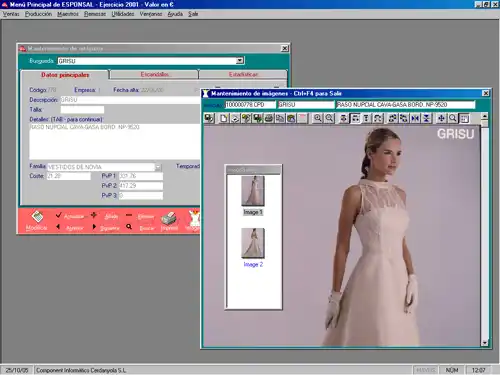Select the Image 2 thumbnail
This screenshot has width=500, height=375.
point(253,243)
